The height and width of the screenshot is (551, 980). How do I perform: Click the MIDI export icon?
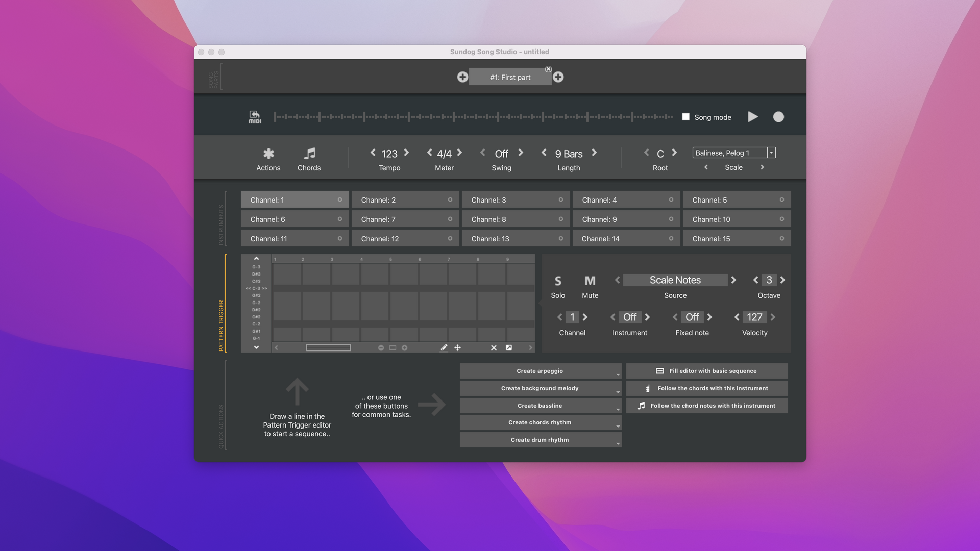(x=255, y=117)
